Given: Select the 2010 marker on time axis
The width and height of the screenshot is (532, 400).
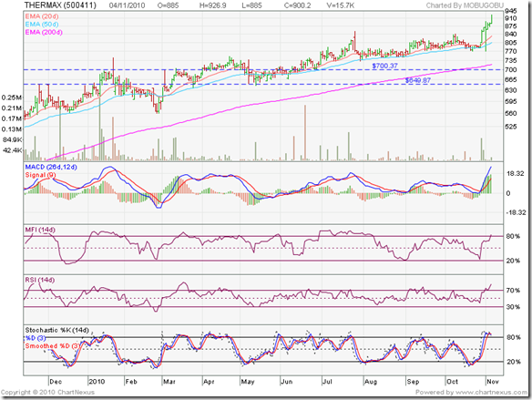Looking at the screenshot, I should (97, 382).
